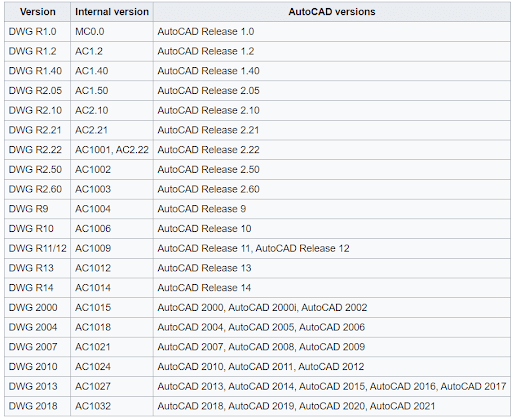Select the 'DWG 2007' cell
The image size is (512, 418).
click(x=37, y=347)
